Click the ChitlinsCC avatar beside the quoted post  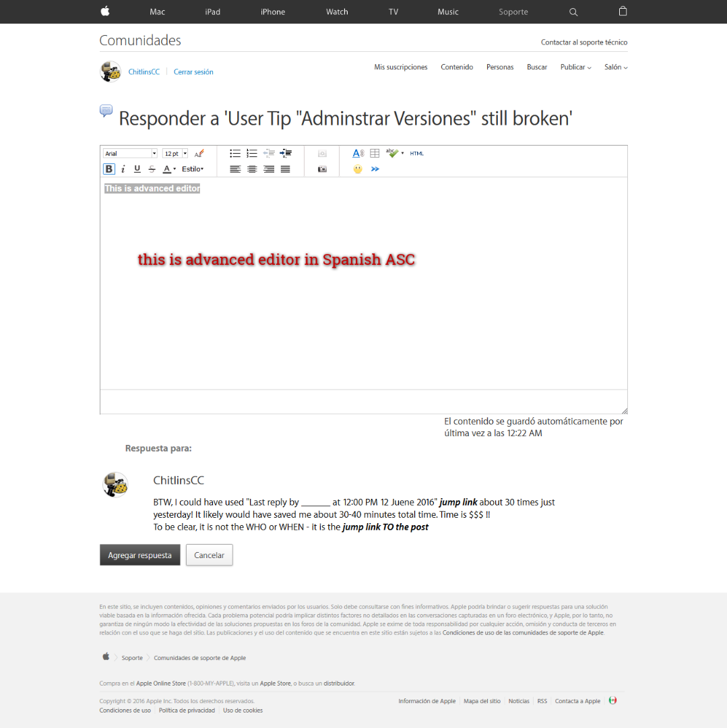click(x=115, y=485)
